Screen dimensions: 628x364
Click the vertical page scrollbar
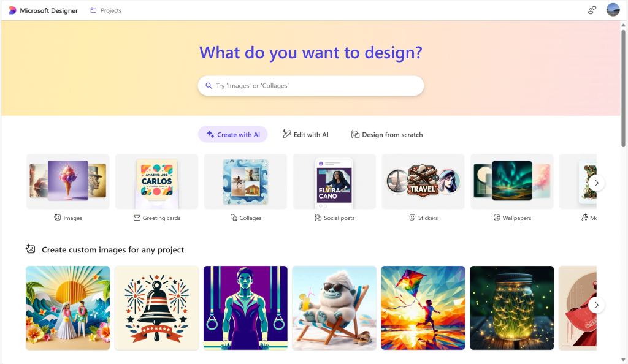coord(623,88)
